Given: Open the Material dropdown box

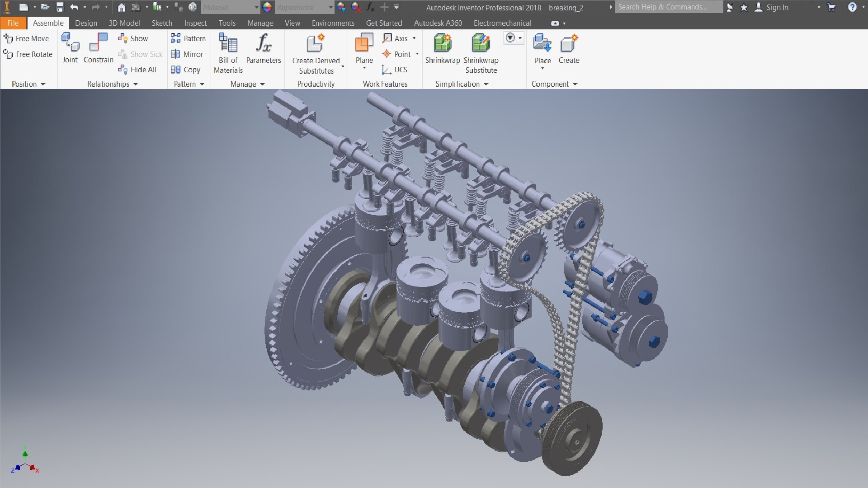Looking at the screenshot, I should pyautogui.click(x=230, y=7).
